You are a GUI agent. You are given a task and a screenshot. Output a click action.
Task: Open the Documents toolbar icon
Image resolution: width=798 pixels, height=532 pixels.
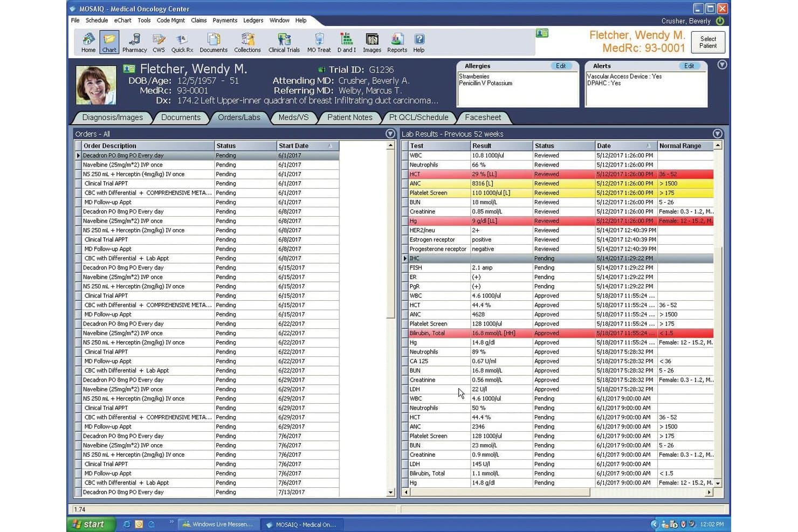click(214, 43)
